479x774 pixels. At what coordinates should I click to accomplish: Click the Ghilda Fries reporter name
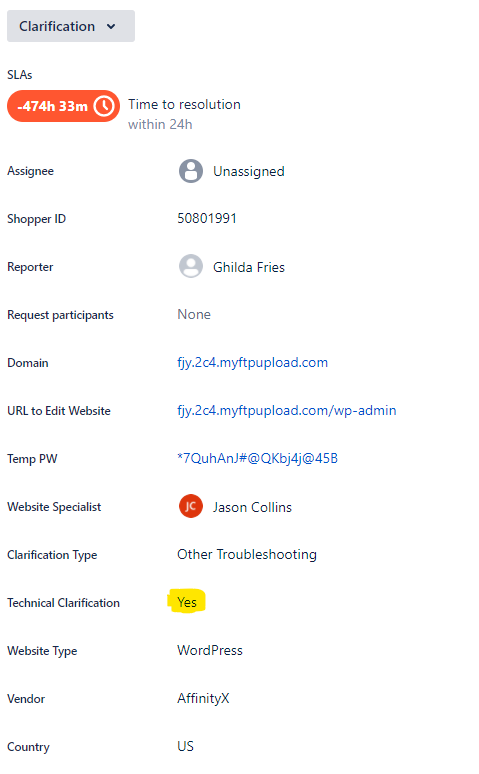click(x=249, y=267)
